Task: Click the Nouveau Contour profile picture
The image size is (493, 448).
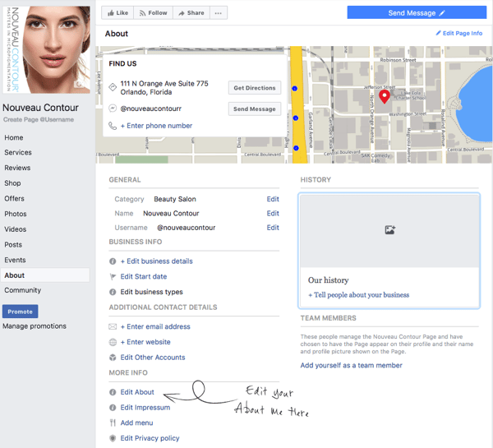Action: 46,49
